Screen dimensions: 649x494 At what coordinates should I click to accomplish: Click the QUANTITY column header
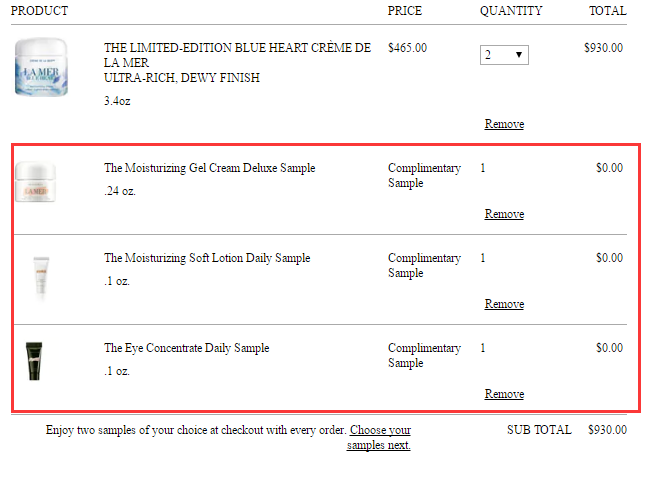coord(511,11)
